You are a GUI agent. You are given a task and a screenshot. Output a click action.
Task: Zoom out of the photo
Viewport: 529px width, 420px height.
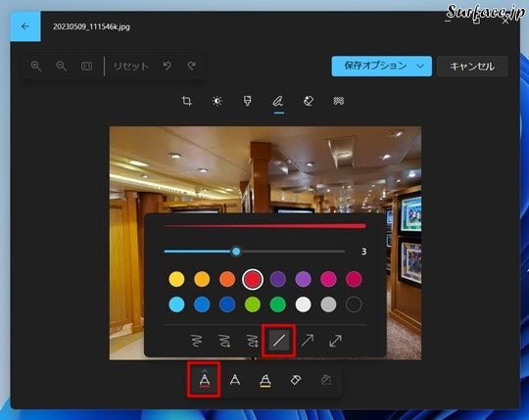[x=61, y=66]
